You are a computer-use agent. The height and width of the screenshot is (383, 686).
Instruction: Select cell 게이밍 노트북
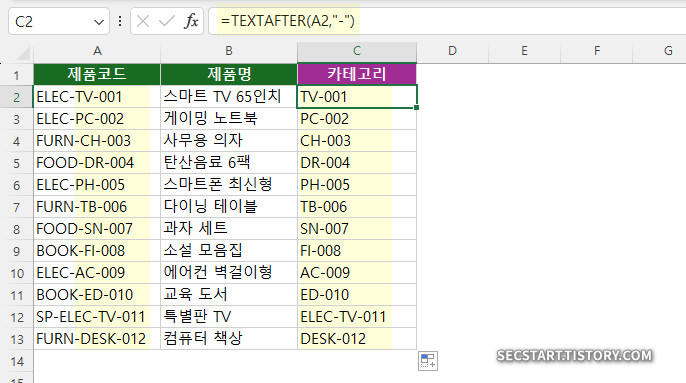coord(229,119)
